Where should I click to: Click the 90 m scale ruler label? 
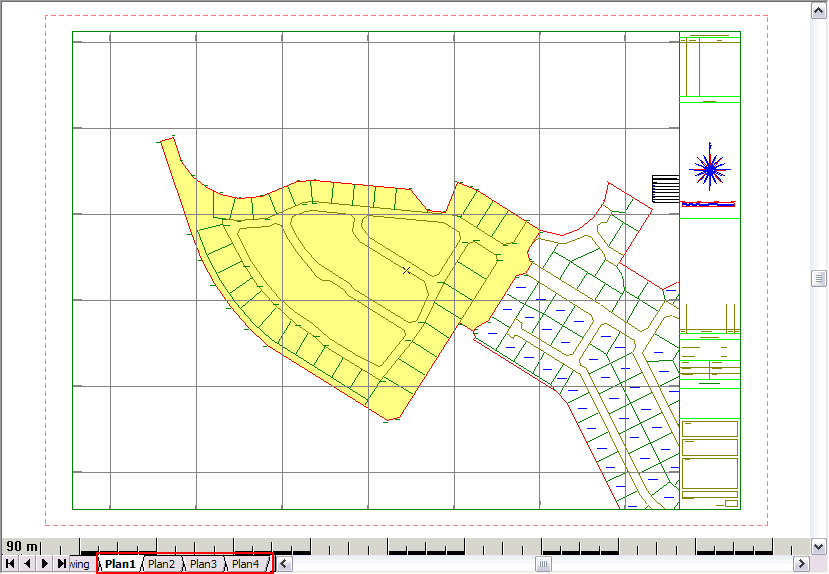point(22,546)
